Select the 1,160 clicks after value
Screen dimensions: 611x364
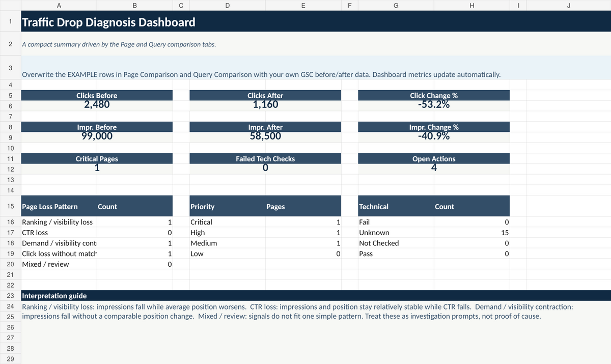click(x=265, y=105)
